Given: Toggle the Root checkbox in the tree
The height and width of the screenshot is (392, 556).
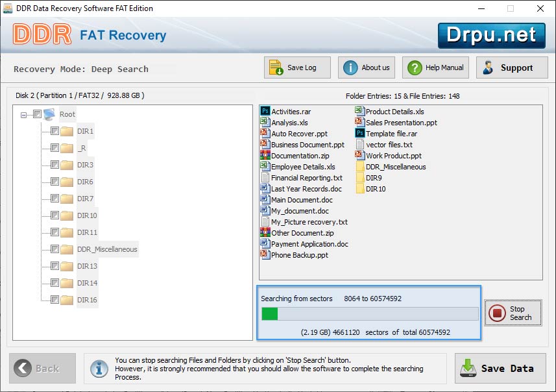Looking at the screenshot, I should point(37,114).
